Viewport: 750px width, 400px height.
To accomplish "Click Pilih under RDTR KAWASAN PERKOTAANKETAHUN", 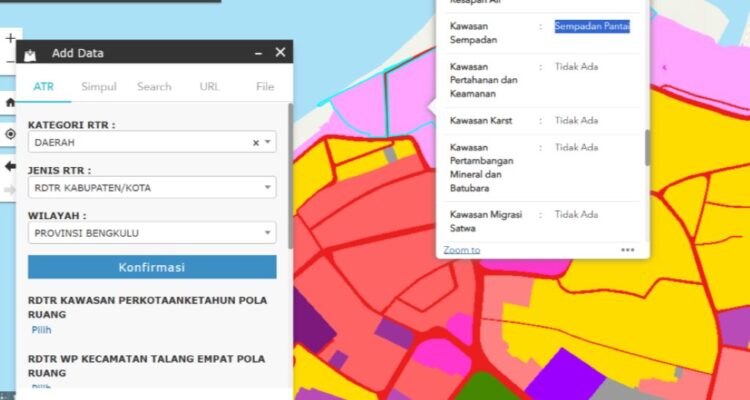I will click(x=42, y=330).
